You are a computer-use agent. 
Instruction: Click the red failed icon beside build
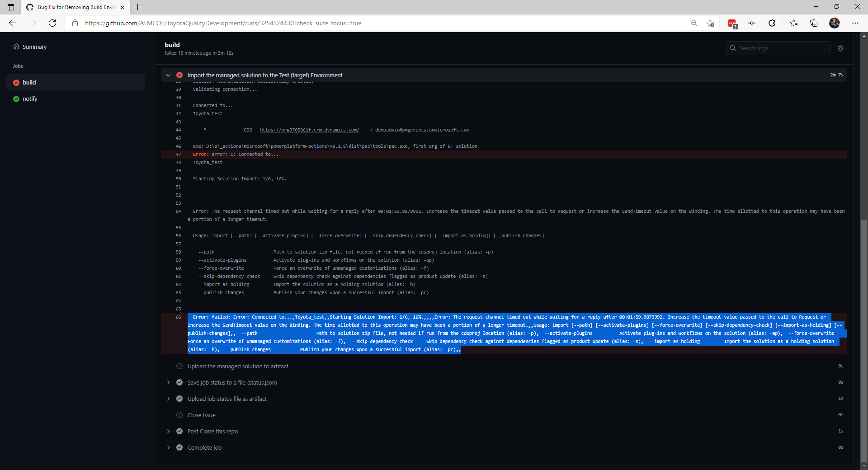[16, 83]
